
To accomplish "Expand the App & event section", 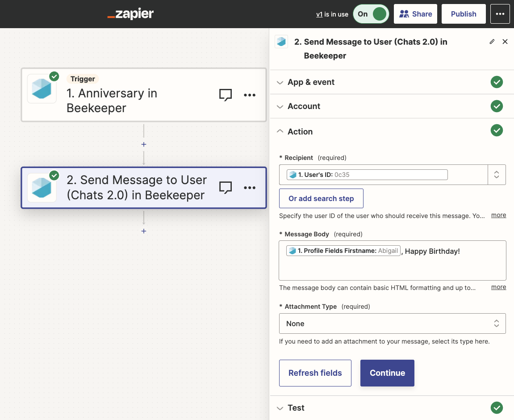I will tap(280, 82).
